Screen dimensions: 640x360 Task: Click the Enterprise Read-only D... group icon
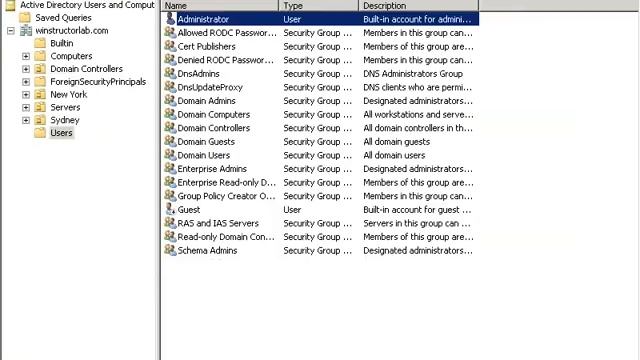click(170, 182)
